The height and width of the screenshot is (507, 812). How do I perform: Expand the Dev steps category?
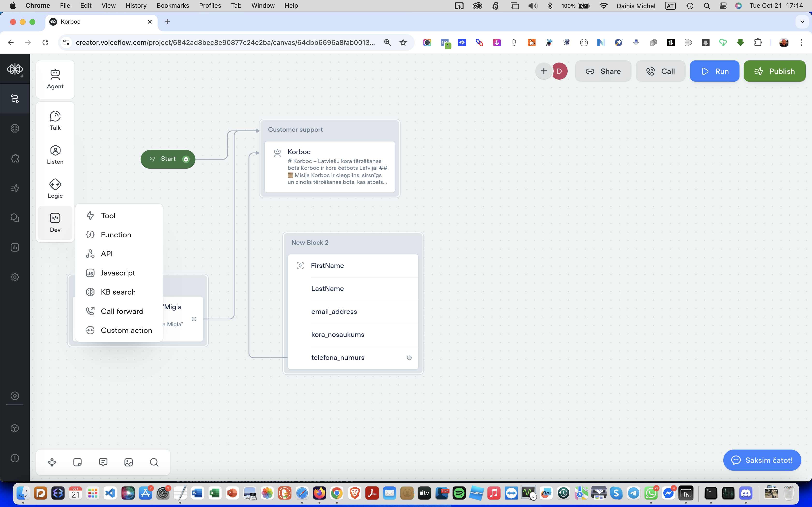click(55, 223)
